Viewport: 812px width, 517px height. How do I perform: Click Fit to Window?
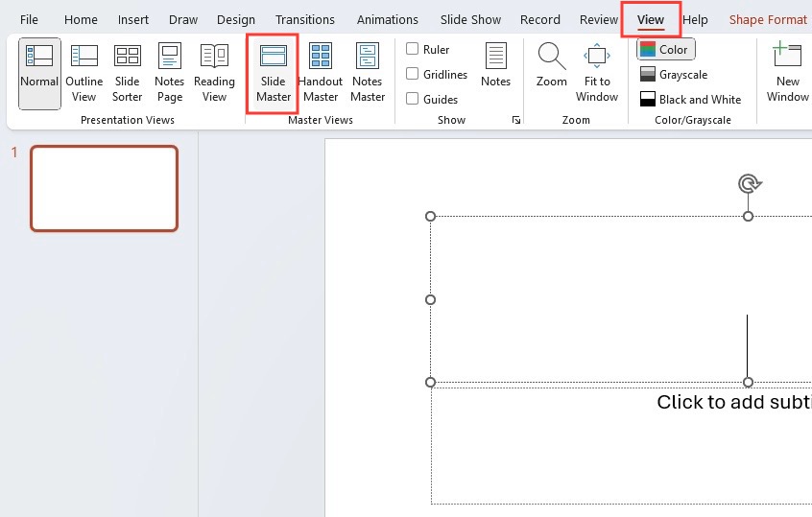[597, 74]
